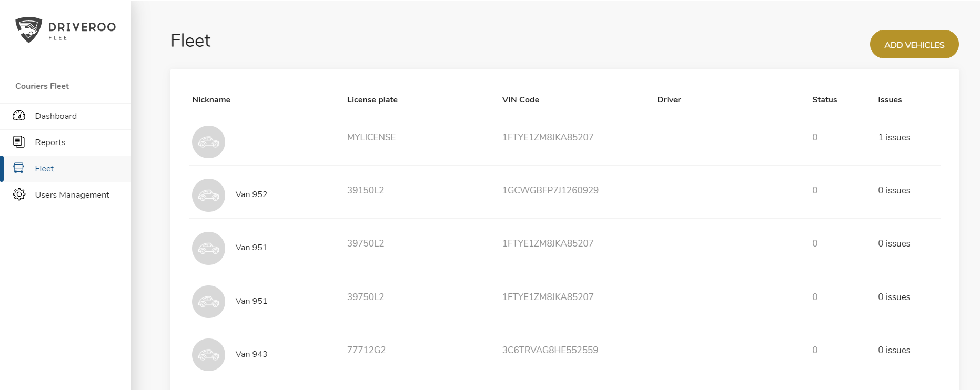Click the MYLICENSE vehicle car avatar

click(x=208, y=142)
